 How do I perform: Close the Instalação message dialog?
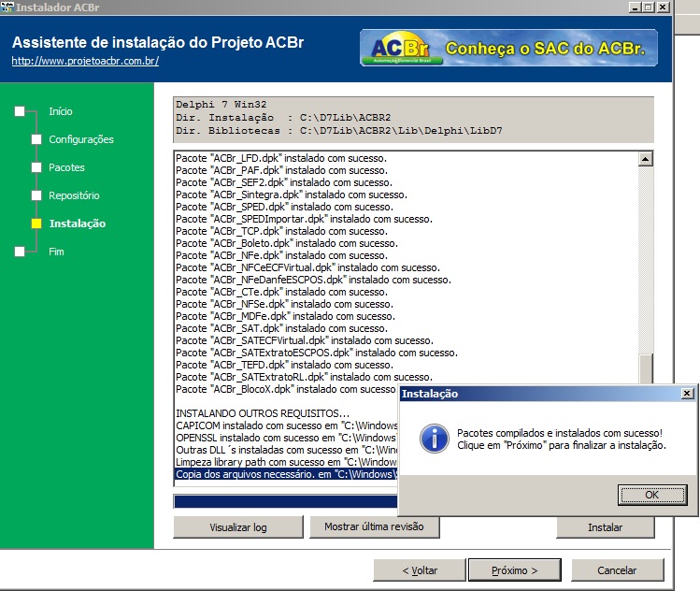[687, 393]
